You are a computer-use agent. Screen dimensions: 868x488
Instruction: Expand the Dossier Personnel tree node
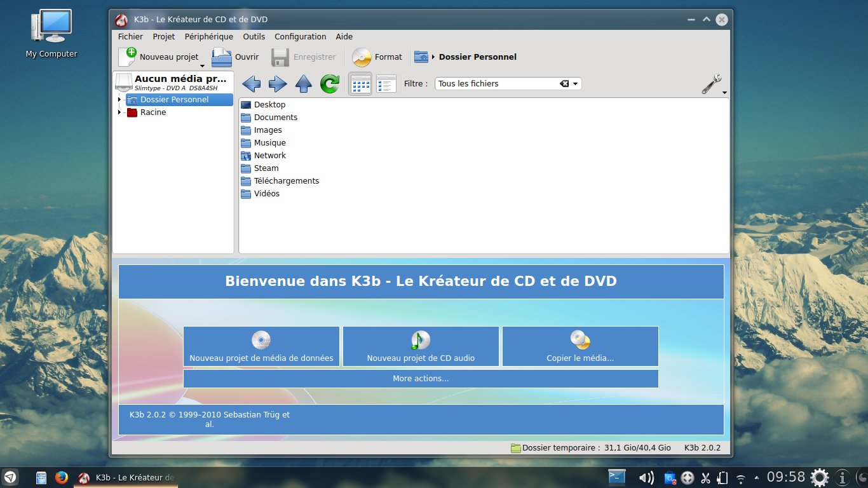119,100
